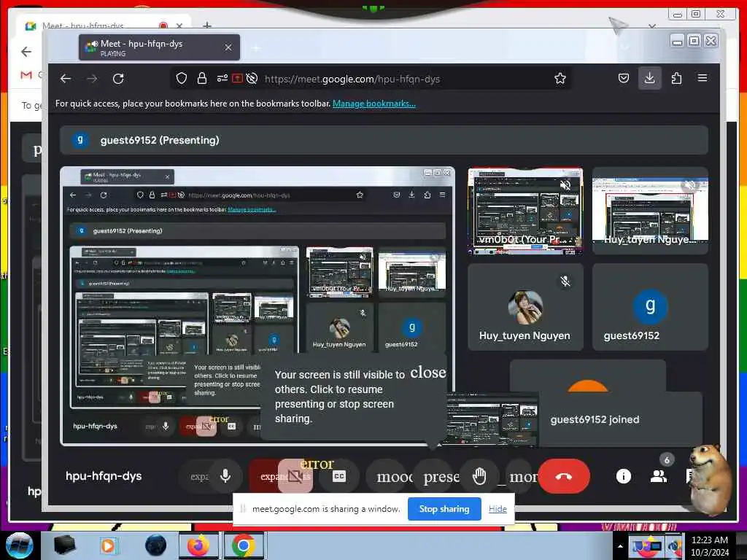
Task: Open Pocket save icon in Firefox
Action: [624, 78]
